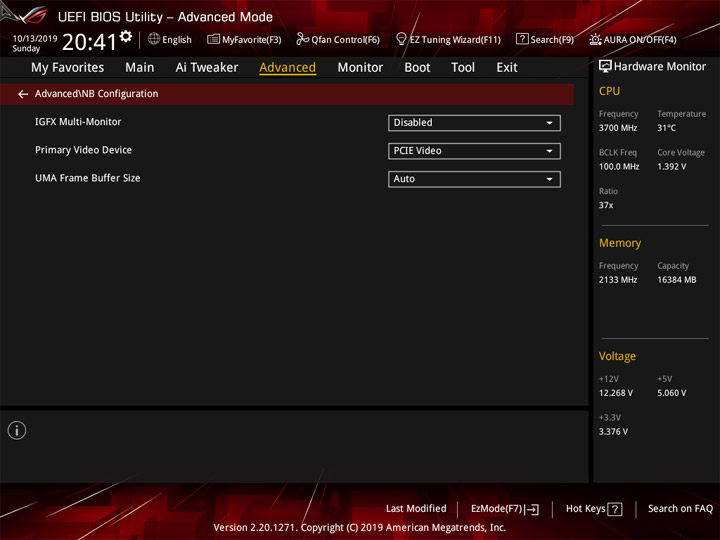Click the date 10/13/2019
The height and width of the screenshot is (540, 720).
pyautogui.click(x=35, y=39)
